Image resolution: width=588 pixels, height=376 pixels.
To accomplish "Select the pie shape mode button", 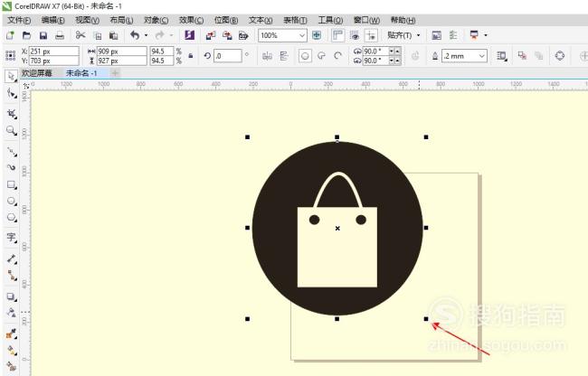I will pos(321,56).
